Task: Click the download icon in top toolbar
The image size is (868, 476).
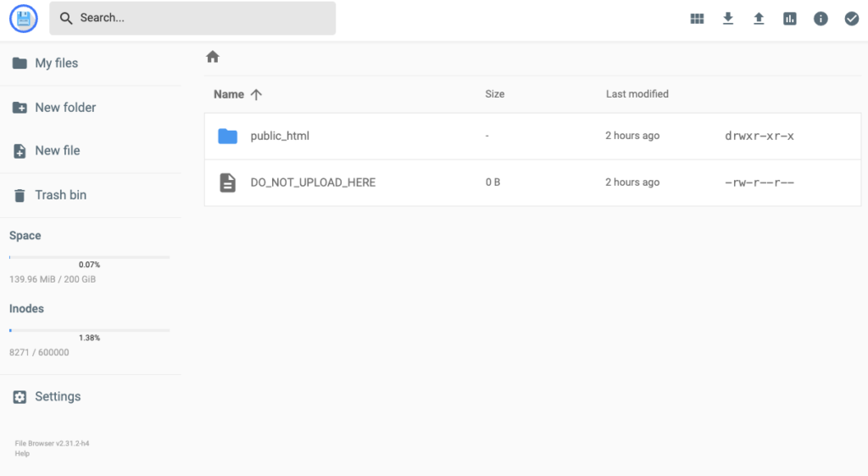Action: (728, 19)
